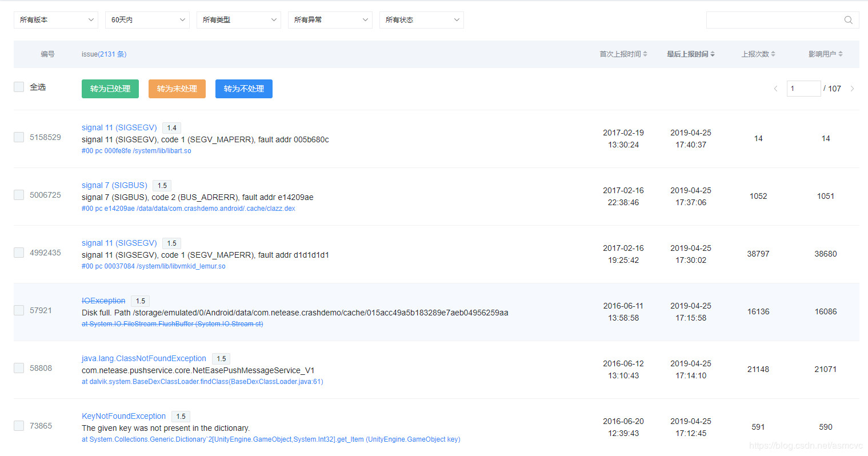Check the box for issue 73865
Viewport: 868px width, 456px height.
19,426
